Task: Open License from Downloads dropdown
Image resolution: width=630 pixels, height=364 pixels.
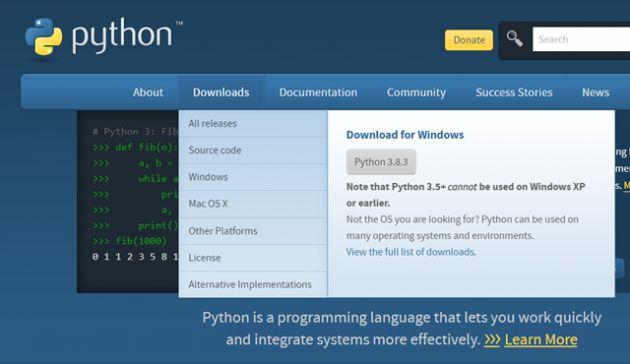Action: click(x=253, y=258)
